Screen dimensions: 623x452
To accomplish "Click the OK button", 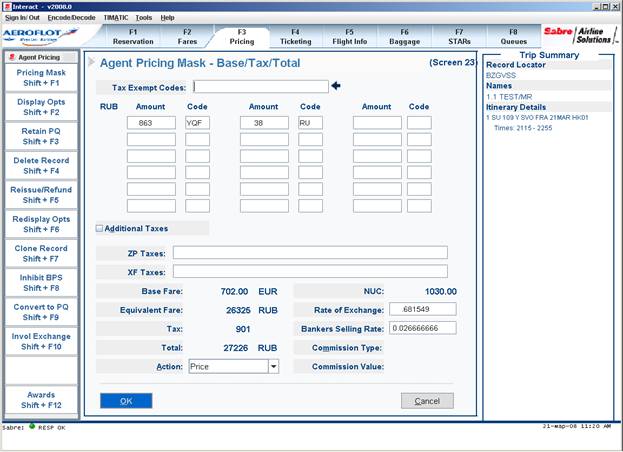I will [126, 401].
